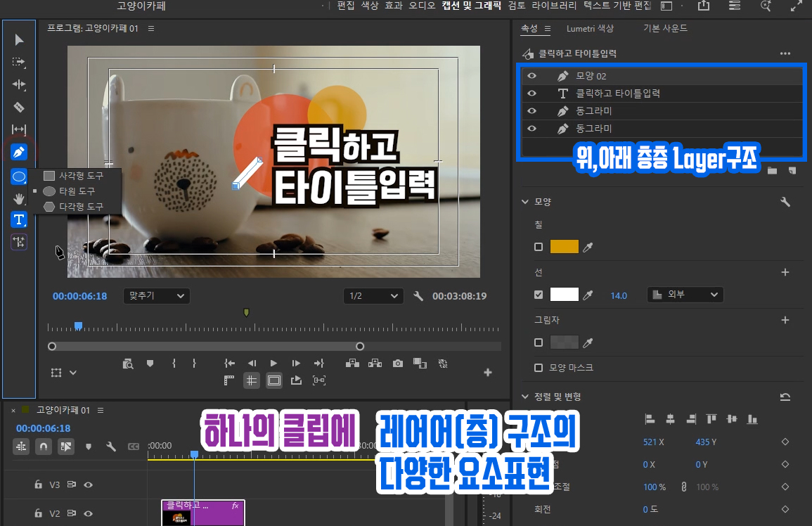The width and height of the screenshot is (812, 526).
Task: Click Mark Out bracket
Action: tap(194, 364)
